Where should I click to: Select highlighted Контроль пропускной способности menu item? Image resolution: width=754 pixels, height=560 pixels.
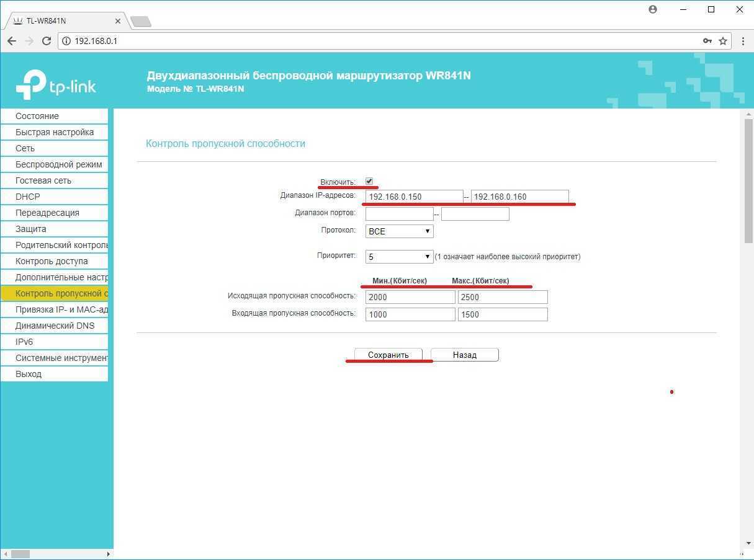coord(55,293)
